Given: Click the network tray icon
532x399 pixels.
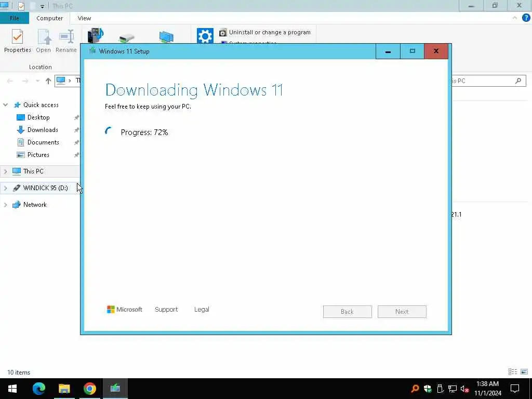Looking at the screenshot, I should coord(453,389).
